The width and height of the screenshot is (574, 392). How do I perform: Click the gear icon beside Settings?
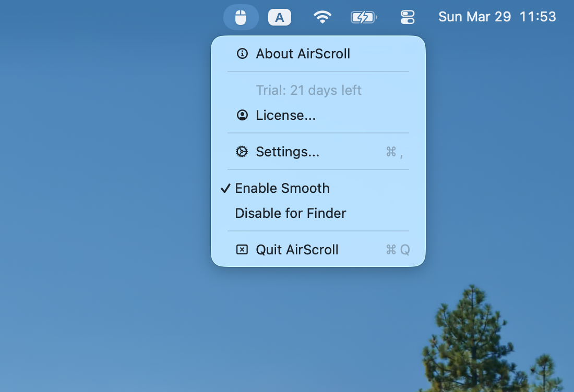point(242,151)
